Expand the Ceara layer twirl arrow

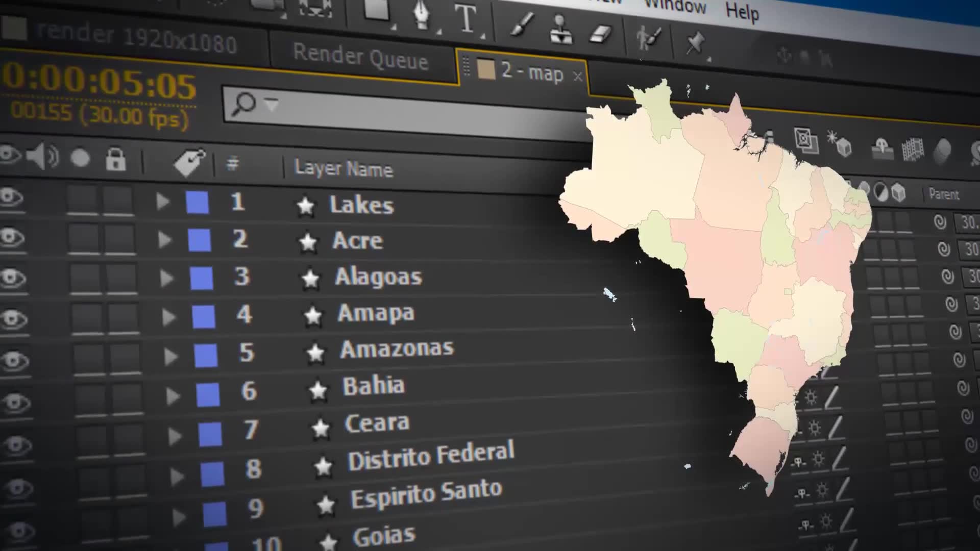click(x=175, y=437)
